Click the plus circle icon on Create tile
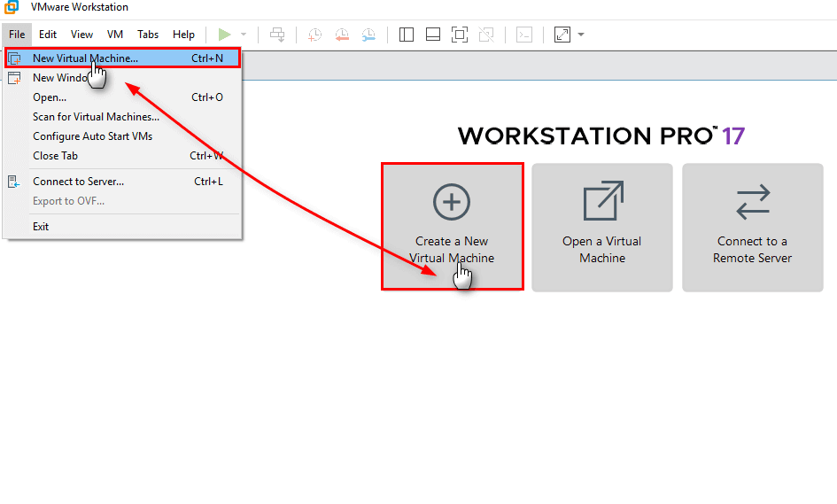Image resolution: width=837 pixels, height=504 pixels. coord(452,202)
